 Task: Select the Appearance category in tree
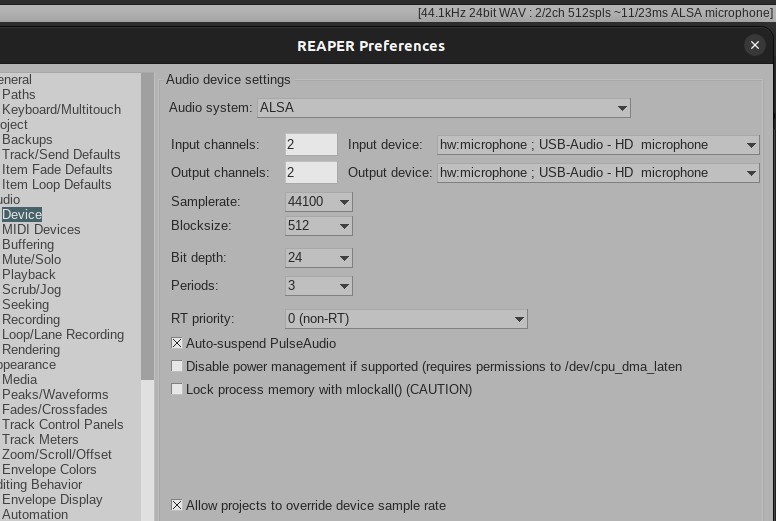coord(28,365)
